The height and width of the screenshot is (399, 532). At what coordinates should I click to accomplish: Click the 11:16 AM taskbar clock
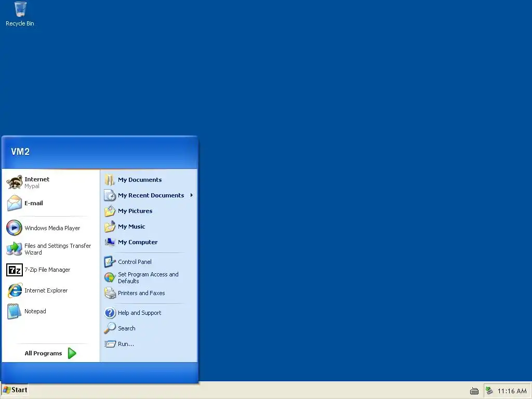pyautogui.click(x=512, y=391)
